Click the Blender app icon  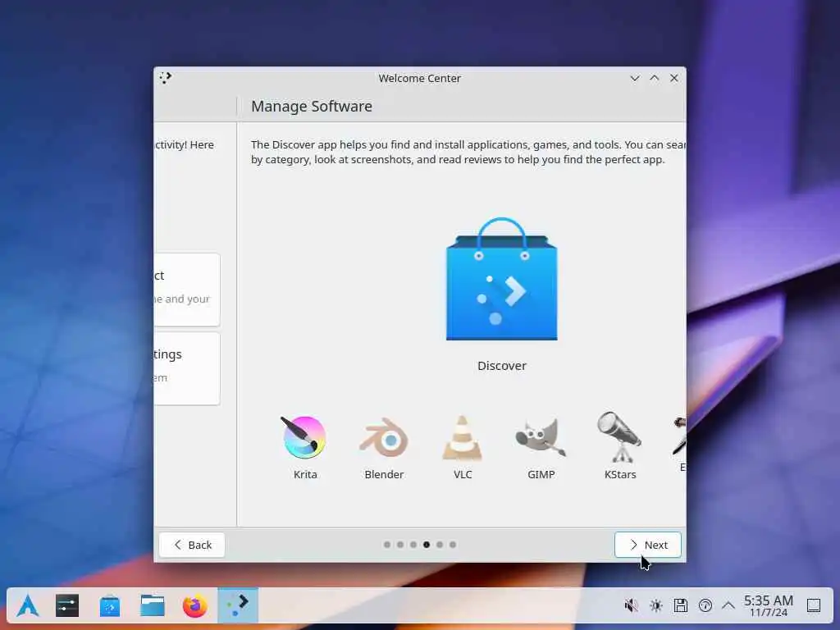pos(384,438)
